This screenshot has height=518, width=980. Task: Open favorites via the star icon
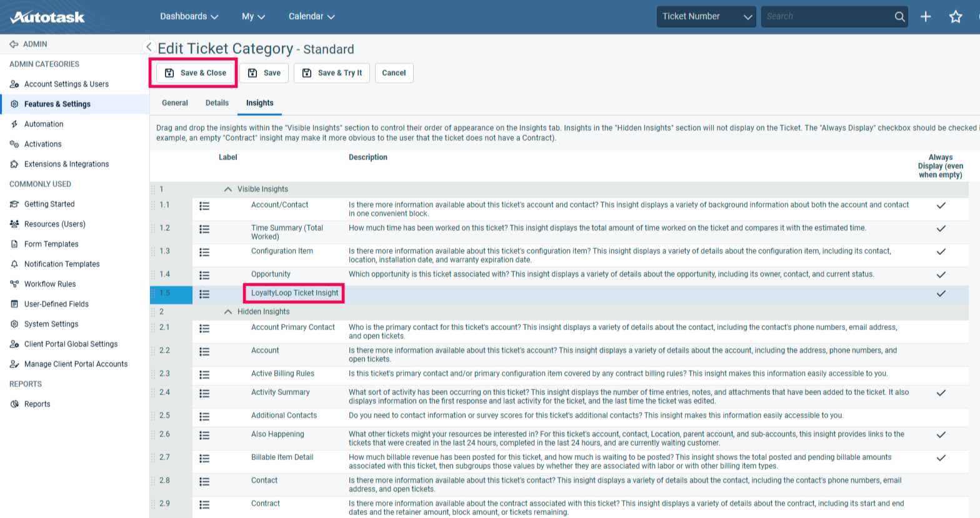tap(955, 17)
